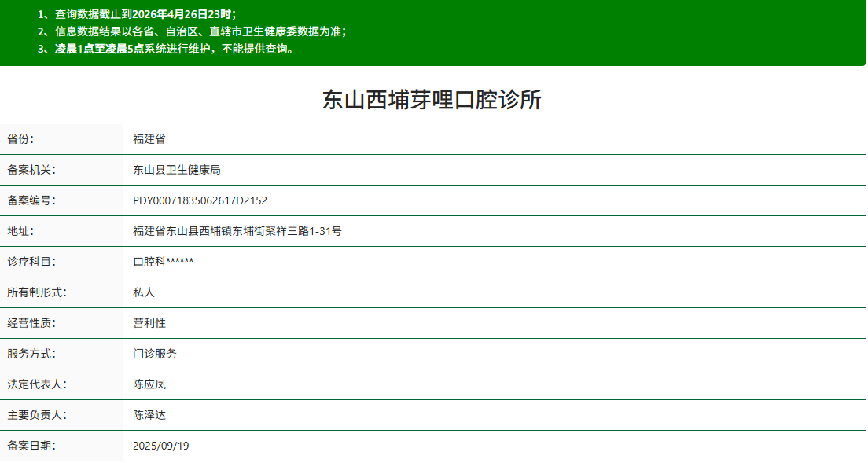Click the ownership value 私人
The height and width of the screenshot is (463, 868).
pyautogui.click(x=142, y=292)
